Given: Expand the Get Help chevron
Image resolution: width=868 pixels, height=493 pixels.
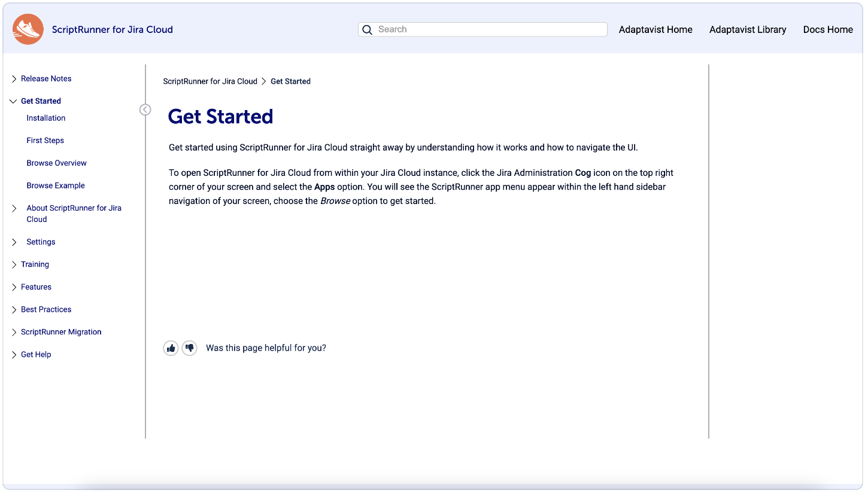Looking at the screenshot, I should tap(14, 355).
